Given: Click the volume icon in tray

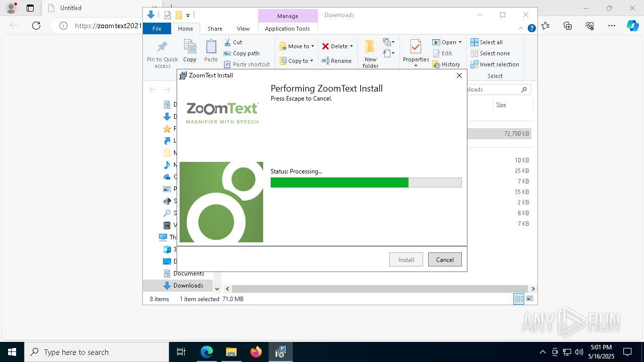Looking at the screenshot, I should tap(579, 352).
